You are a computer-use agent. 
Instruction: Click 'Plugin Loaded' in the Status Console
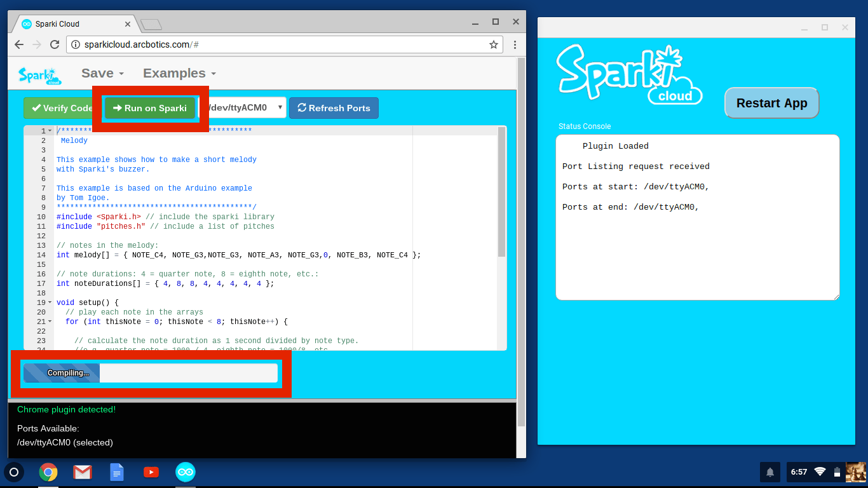point(616,146)
